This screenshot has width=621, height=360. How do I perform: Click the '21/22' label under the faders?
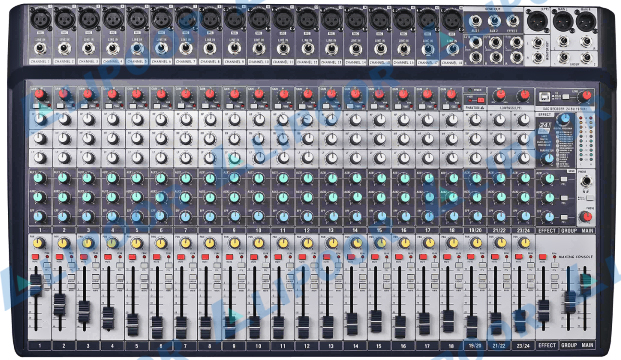coord(499,346)
